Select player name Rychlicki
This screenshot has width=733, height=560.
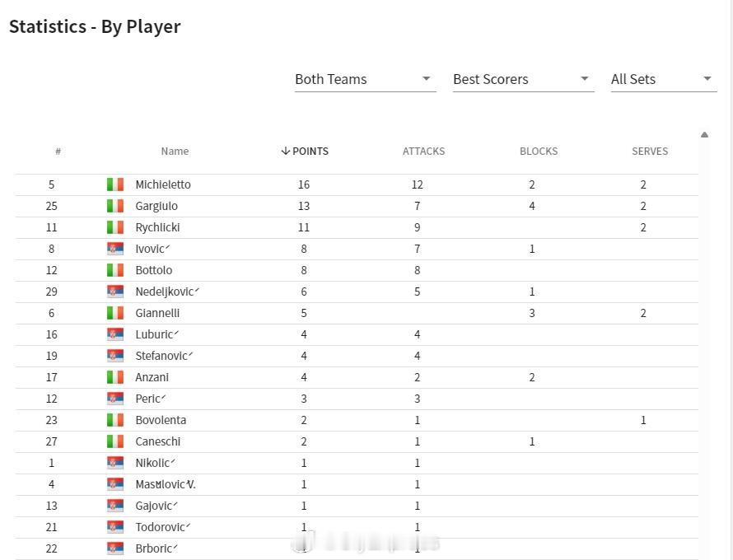pyautogui.click(x=157, y=227)
